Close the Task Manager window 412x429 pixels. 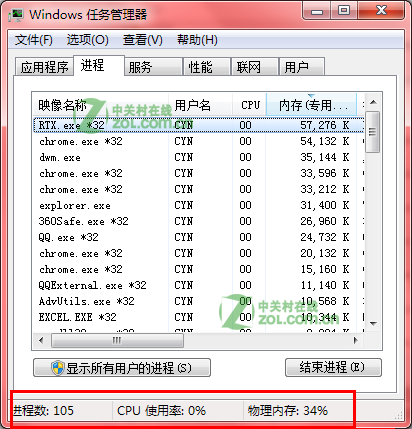point(382,11)
